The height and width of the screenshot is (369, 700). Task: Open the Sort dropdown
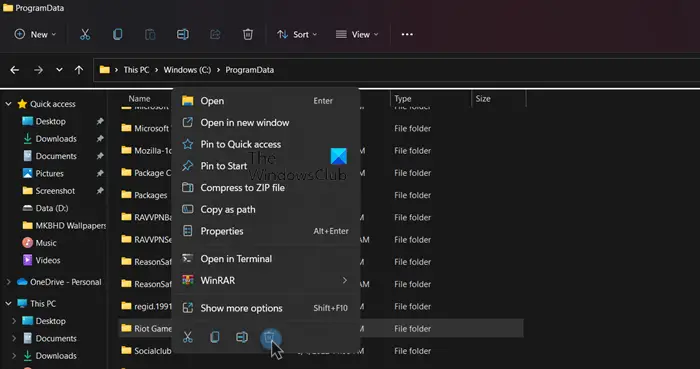[297, 34]
